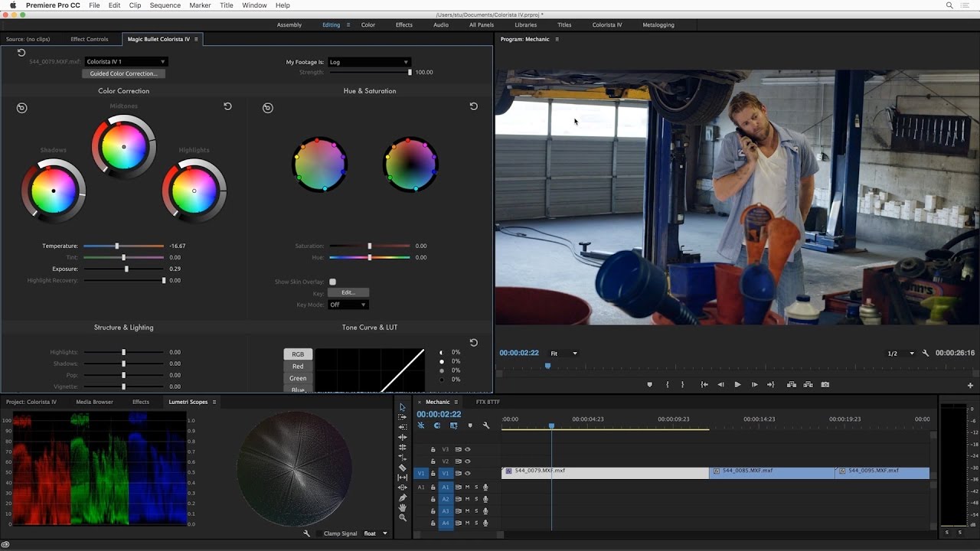Reset the Tone Curve with its reset icon
This screenshot has height=551, width=980.
click(473, 343)
